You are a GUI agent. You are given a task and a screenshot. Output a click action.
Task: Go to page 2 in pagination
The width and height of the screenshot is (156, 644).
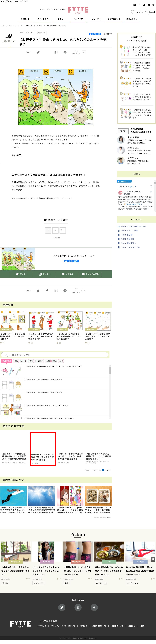click(55, 230)
